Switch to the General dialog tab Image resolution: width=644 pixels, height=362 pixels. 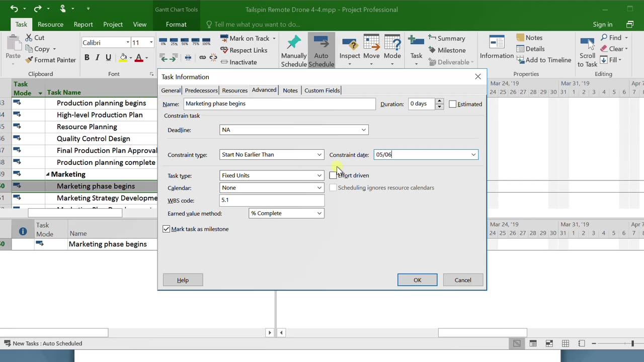[x=171, y=90]
